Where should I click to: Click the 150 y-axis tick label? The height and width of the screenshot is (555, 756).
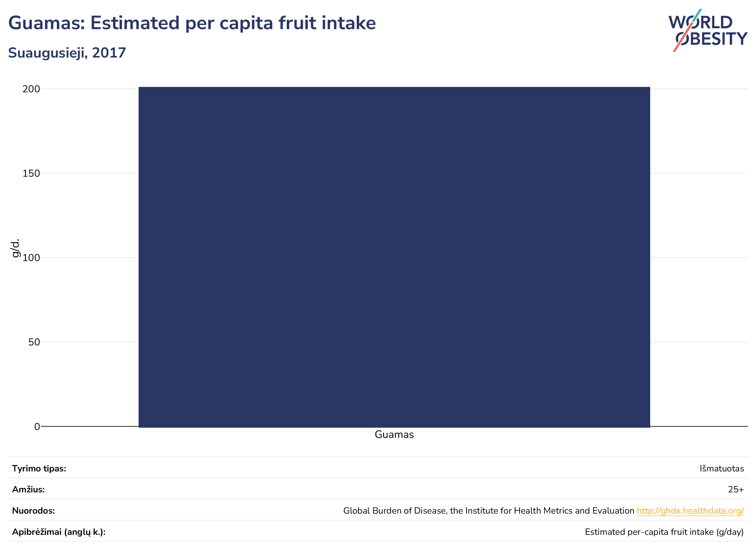31,173
